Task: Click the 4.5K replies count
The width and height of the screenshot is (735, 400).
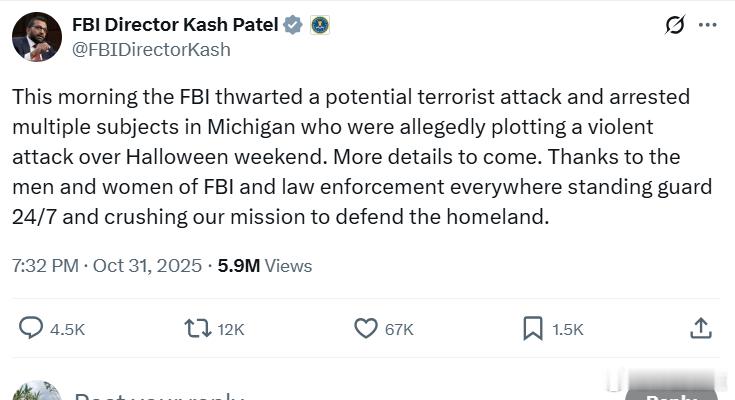Action: [x=68, y=329]
